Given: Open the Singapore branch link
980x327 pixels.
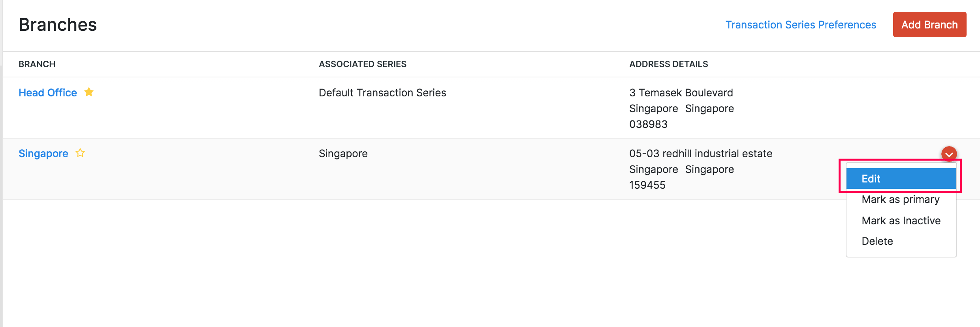Looking at the screenshot, I should click(x=43, y=153).
